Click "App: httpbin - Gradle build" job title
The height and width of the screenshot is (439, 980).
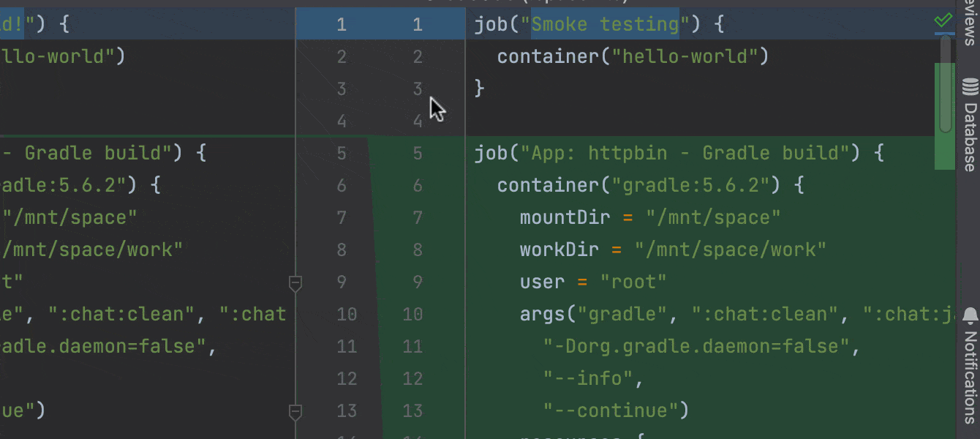point(679,154)
